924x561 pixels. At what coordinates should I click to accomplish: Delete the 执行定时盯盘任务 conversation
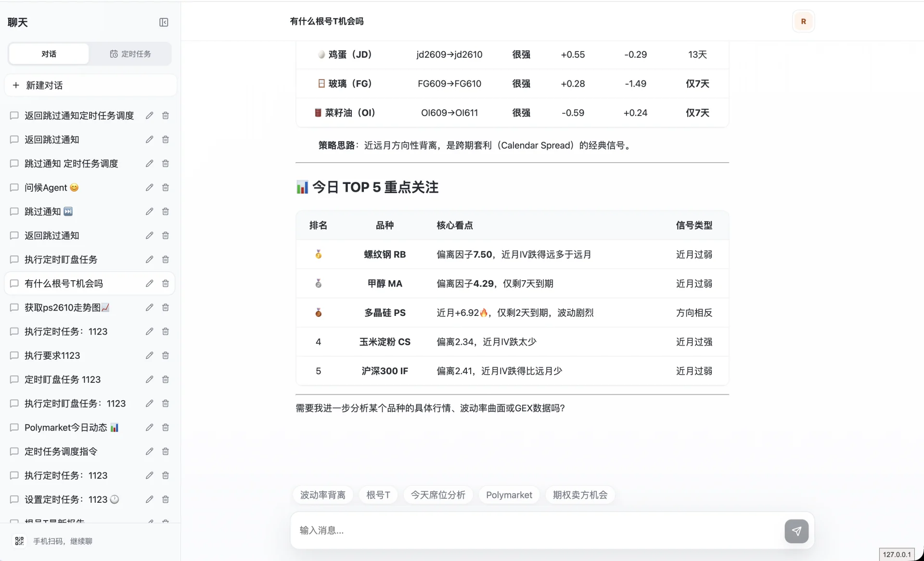click(x=166, y=260)
